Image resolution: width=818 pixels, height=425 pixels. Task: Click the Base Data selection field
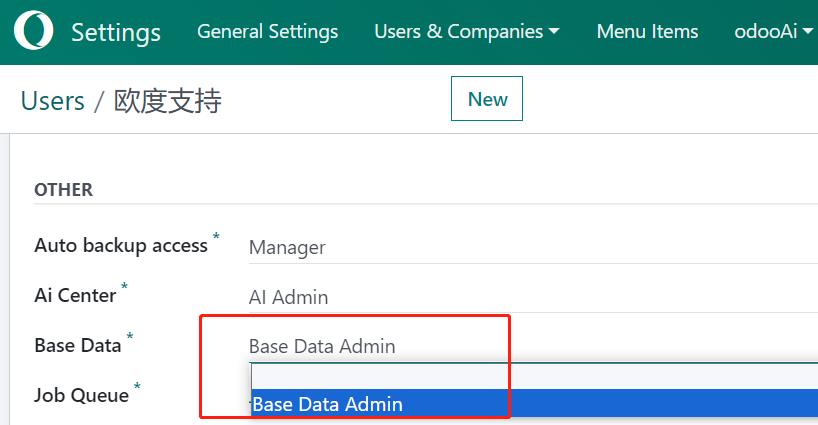coord(530,347)
